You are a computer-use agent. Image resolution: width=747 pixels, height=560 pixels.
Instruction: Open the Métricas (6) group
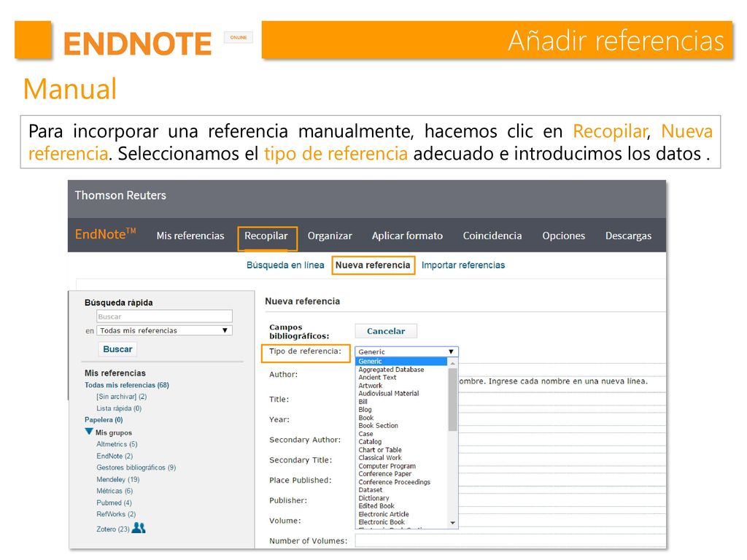[x=115, y=491]
